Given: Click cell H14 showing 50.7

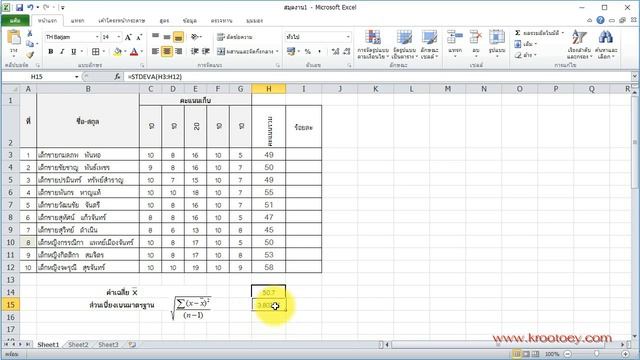Looking at the screenshot, I should pyautogui.click(x=269, y=292).
